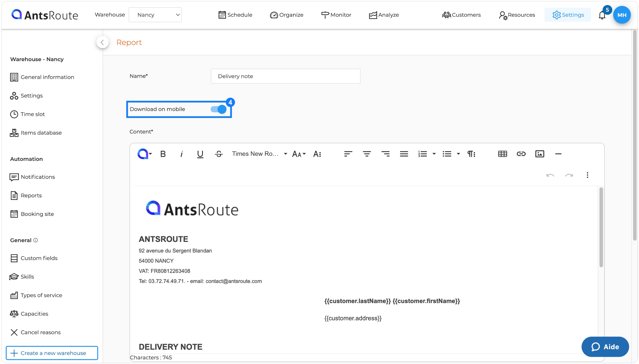Open the Analyze menu
This screenshot has height=364, width=639.
[384, 15]
